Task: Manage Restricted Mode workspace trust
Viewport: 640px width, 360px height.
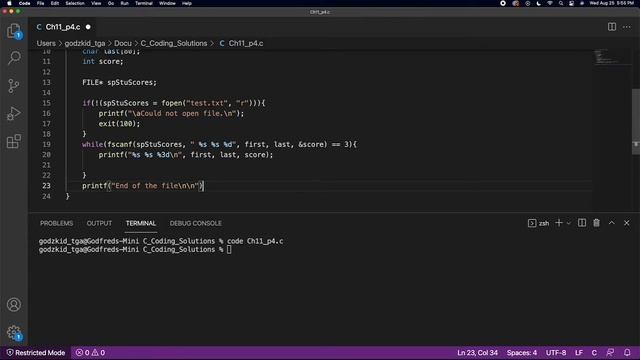Action: pos(36,353)
